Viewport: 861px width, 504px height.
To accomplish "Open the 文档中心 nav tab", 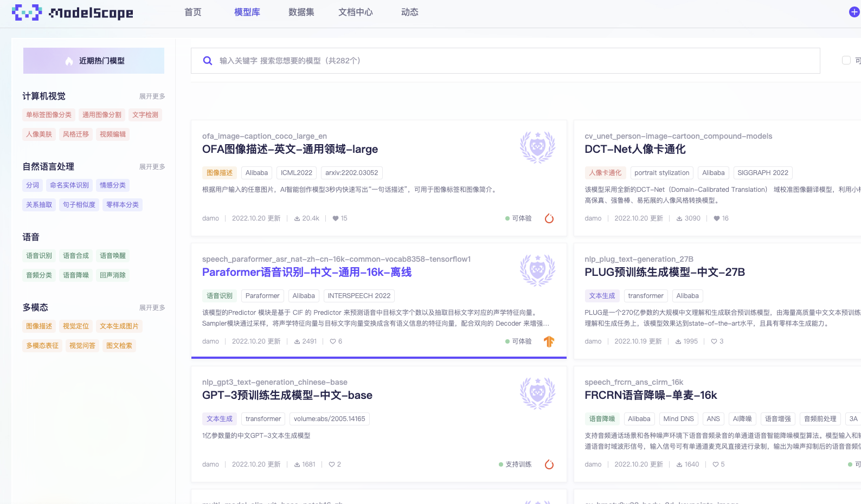I will (x=356, y=12).
